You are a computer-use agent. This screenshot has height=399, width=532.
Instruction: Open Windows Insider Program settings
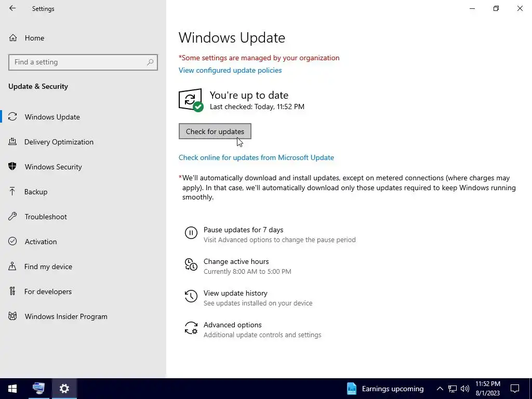click(x=83, y=316)
